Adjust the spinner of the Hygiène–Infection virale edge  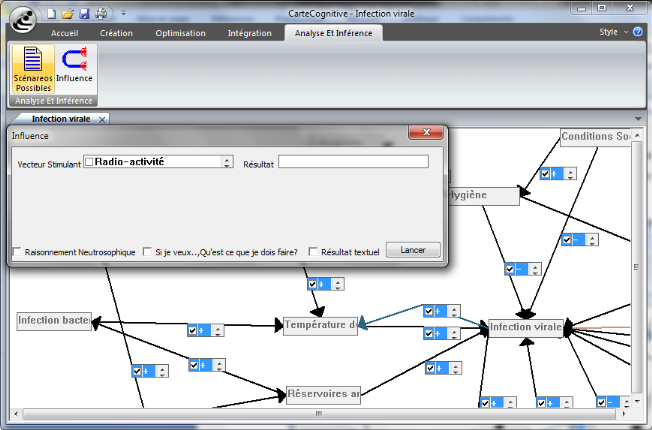(535, 269)
